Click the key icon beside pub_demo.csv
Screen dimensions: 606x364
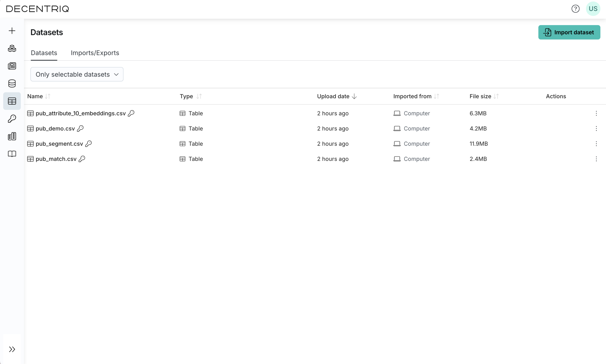click(80, 129)
